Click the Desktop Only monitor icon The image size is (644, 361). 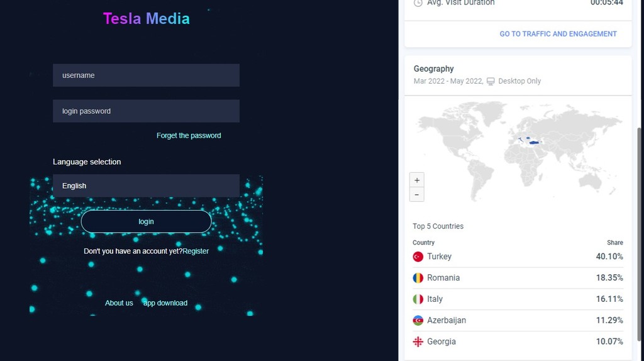pyautogui.click(x=491, y=81)
